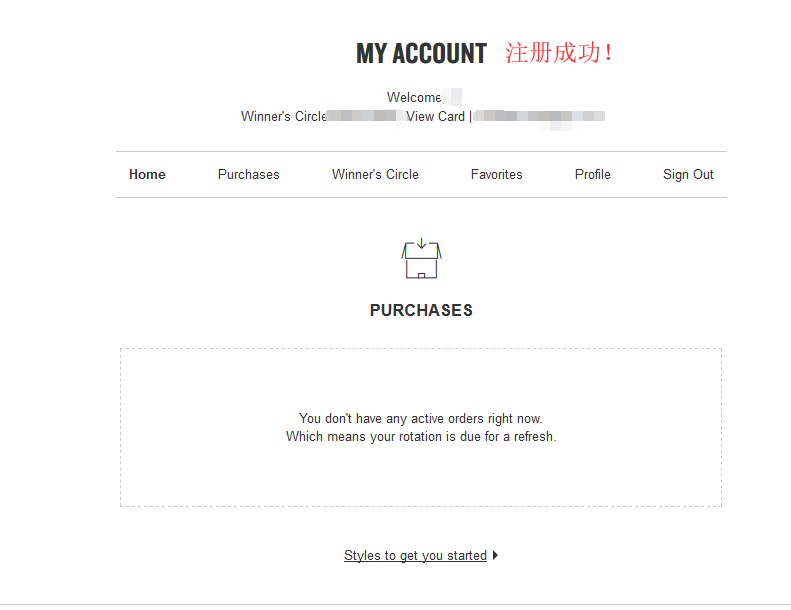Viewport: 791px width, 610px height.
Task: Click the Welcome greeting text
Action: point(414,97)
